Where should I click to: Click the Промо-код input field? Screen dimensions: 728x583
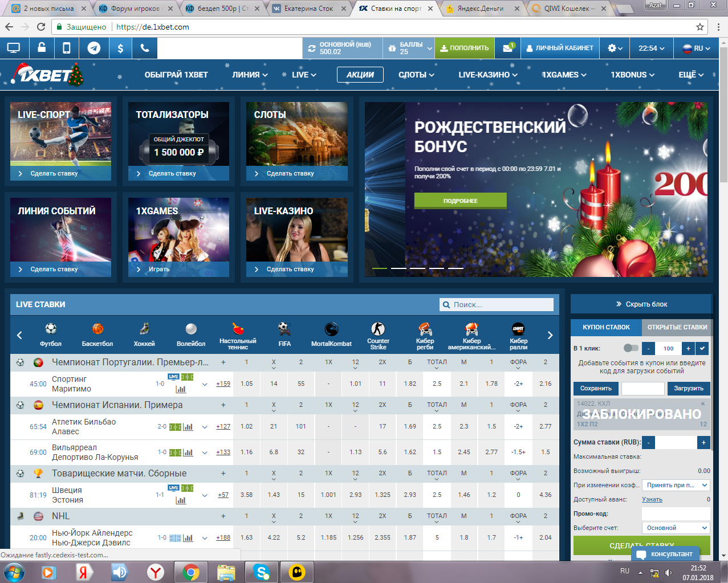(x=676, y=513)
